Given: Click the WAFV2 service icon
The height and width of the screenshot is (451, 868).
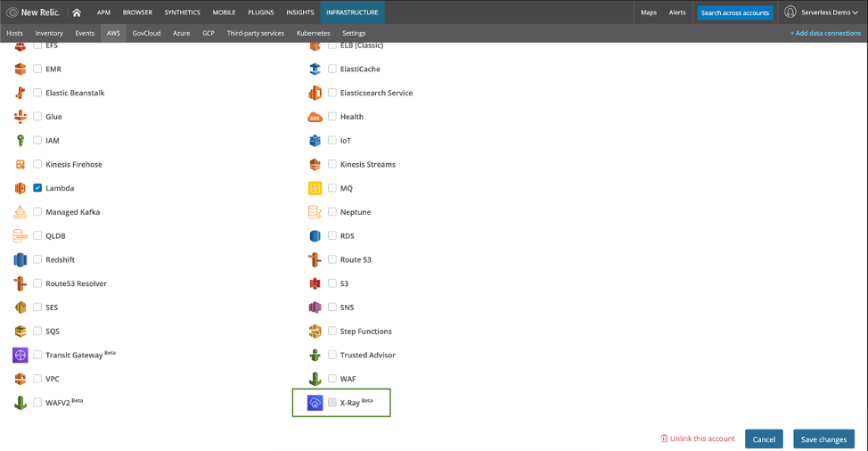Looking at the screenshot, I should point(20,403).
